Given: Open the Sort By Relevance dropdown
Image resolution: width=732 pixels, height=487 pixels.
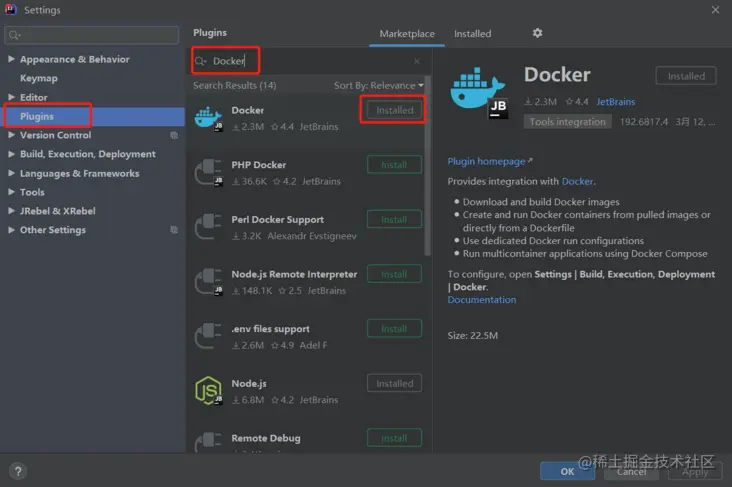Looking at the screenshot, I should point(379,85).
